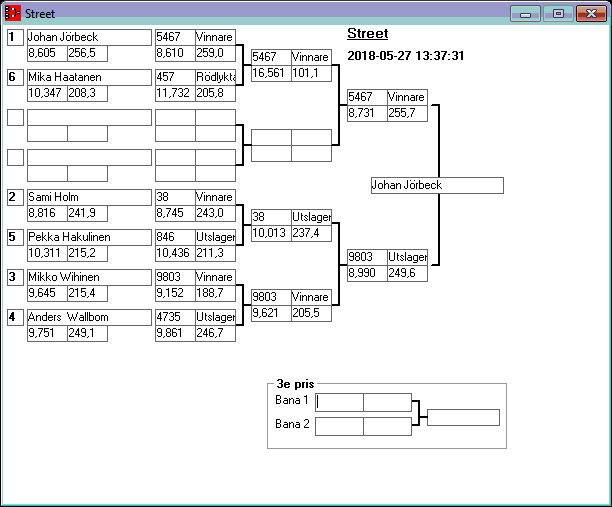612x507 pixels.
Task: Click the app icon in the title bar
Action: 13,14
